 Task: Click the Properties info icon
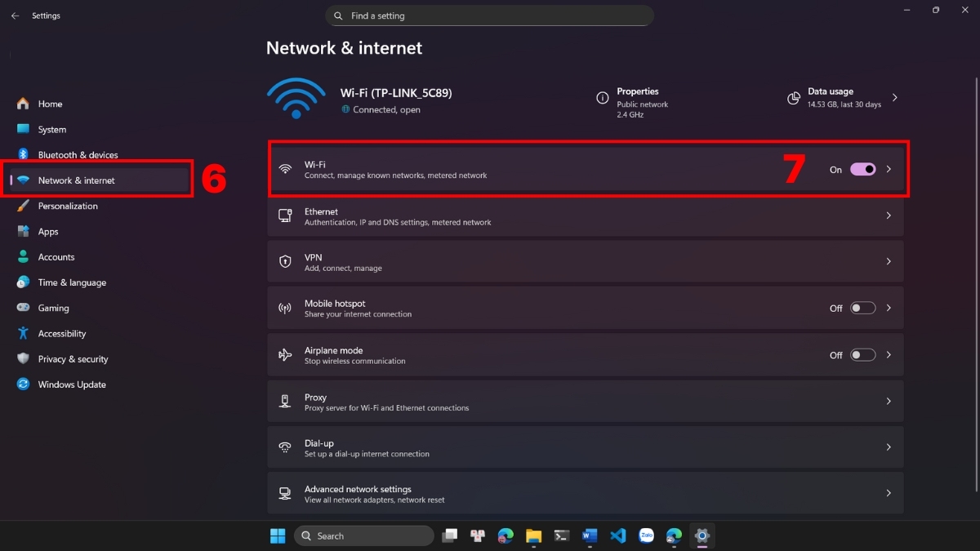click(603, 98)
